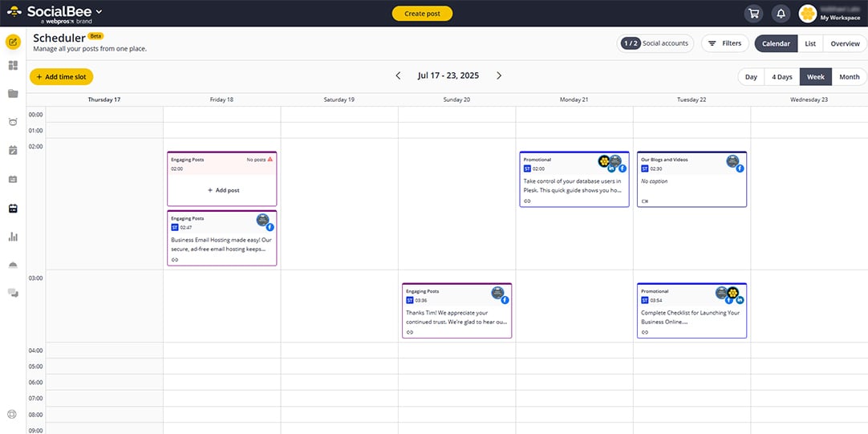Click the LinkedIn badge on Monday Promotional post
The width and height of the screenshot is (868, 434).
(x=612, y=168)
